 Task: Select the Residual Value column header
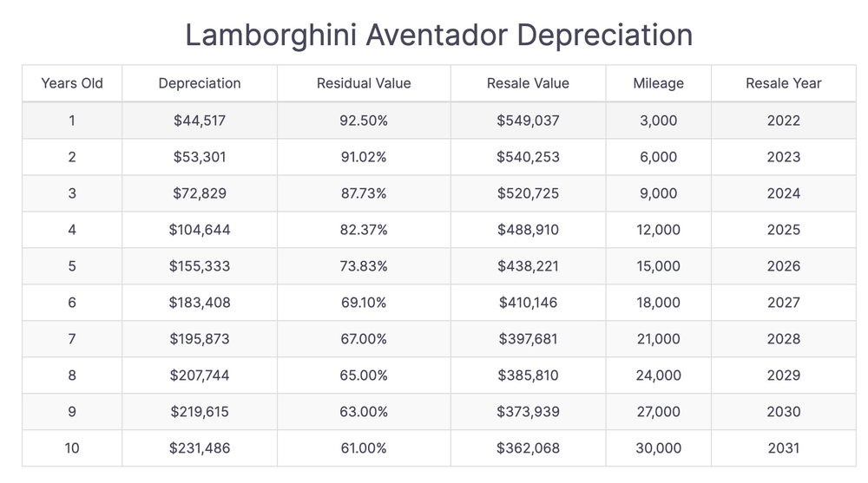pos(364,83)
